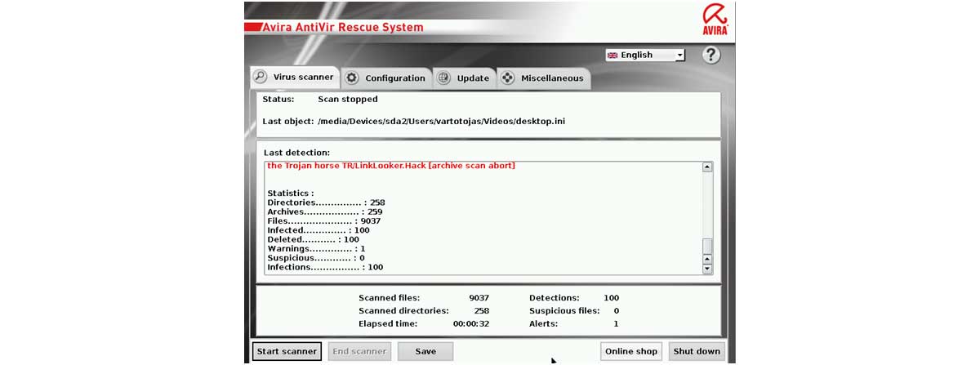
Task: Click the magnifier icon on Virus scanner tab
Action: click(261, 77)
